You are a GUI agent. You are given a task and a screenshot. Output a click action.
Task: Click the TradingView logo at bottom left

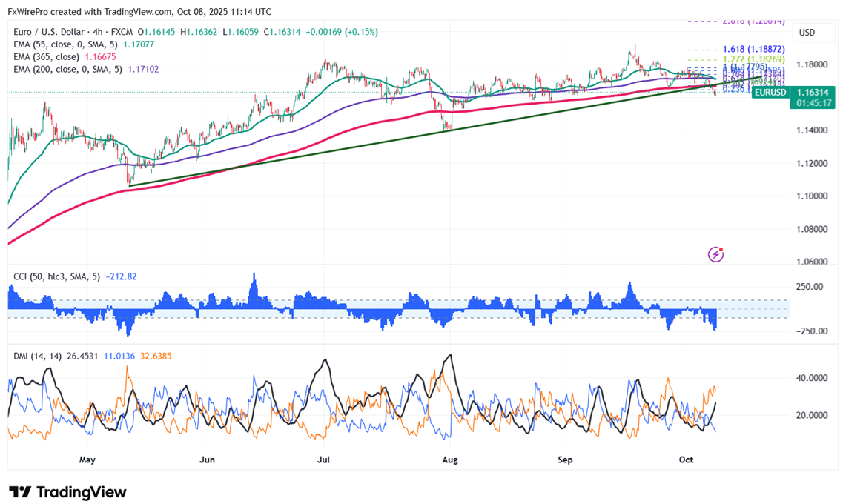point(67,491)
